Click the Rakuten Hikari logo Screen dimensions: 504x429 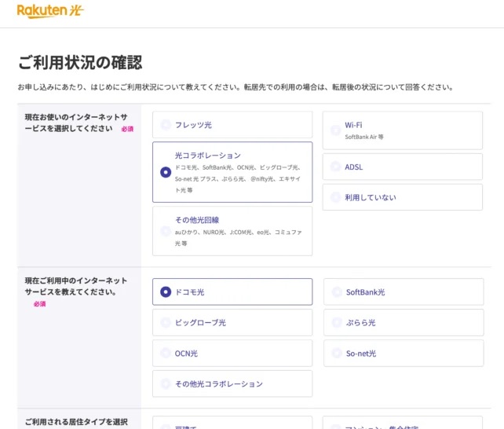pos(50,11)
